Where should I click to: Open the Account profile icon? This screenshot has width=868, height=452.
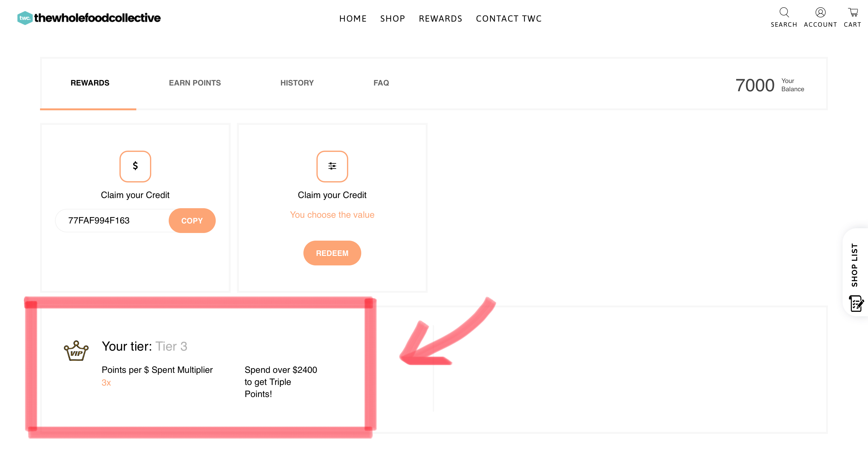[820, 12]
